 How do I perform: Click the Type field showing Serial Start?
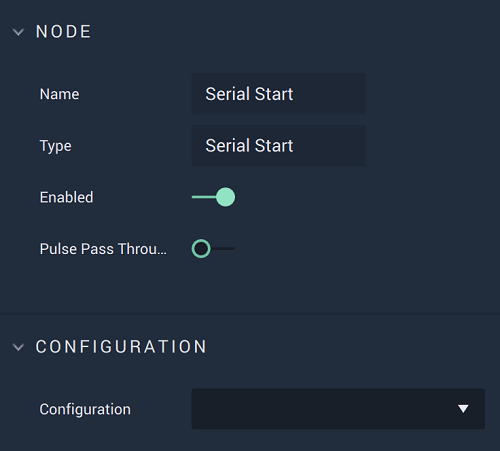point(278,145)
